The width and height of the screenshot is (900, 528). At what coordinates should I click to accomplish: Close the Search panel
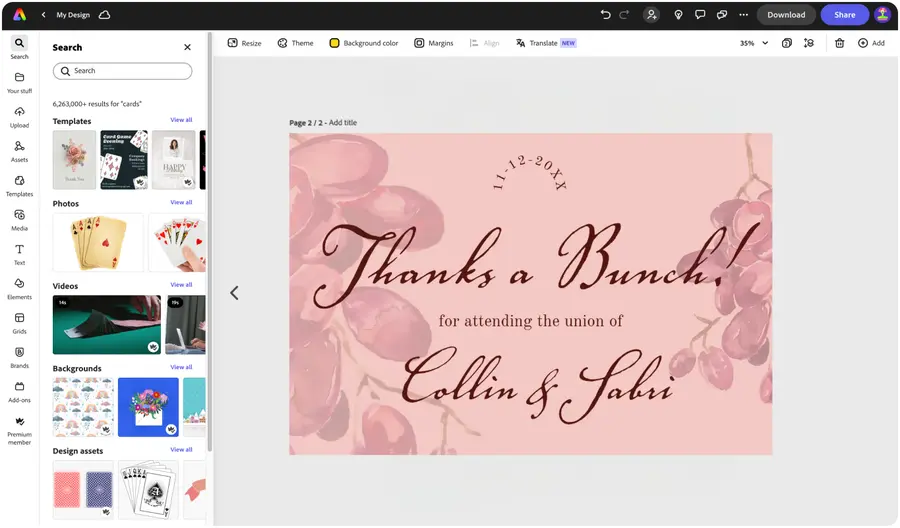[x=187, y=47]
